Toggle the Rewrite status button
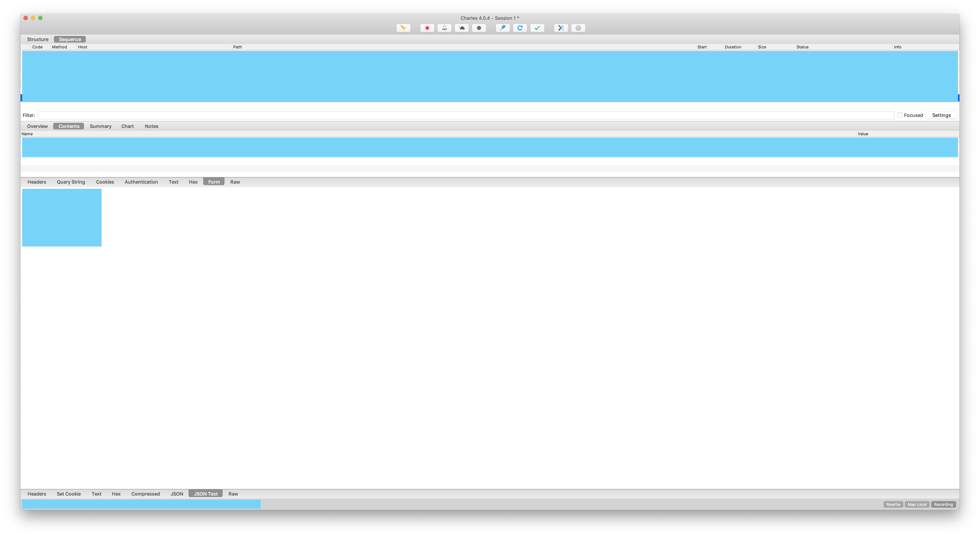Viewport: 980px width, 537px height. coord(893,504)
